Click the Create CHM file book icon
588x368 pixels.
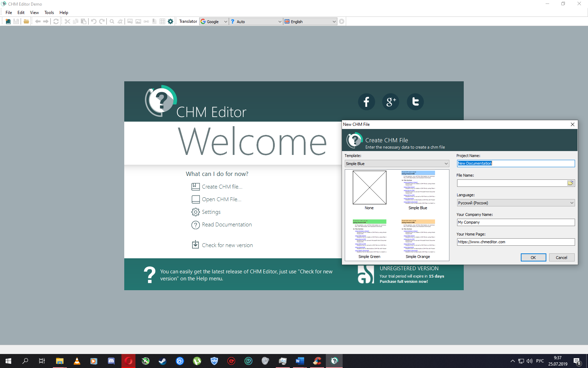click(x=196, y=187)
